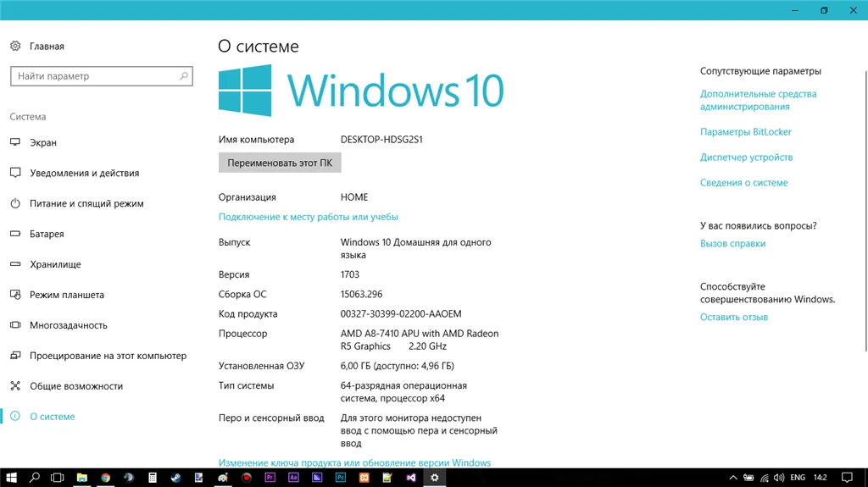This screenshot has height=487, width=868.
Task: Click the organization value HOME
Action: click(x=354, y=197)
